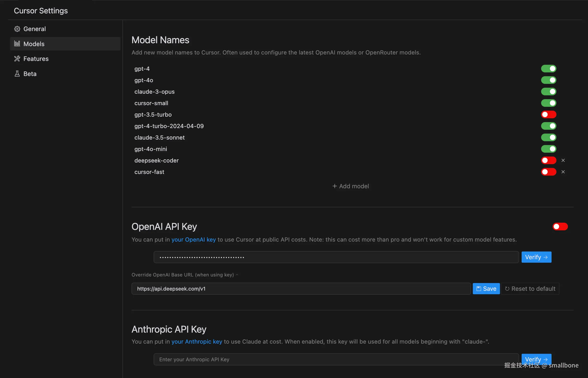Disable the cursor-small model
The image size is (588, 378).
549,103
